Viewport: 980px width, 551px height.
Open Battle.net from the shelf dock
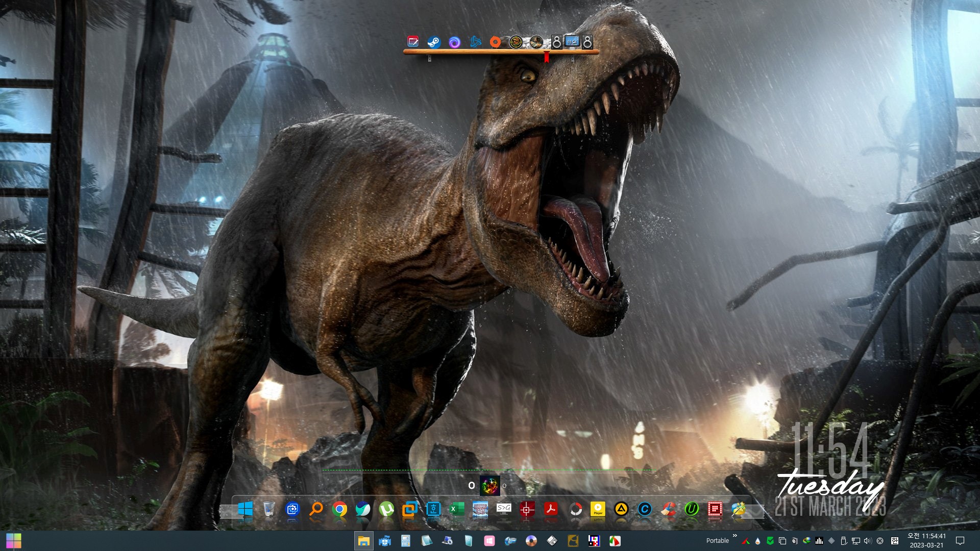pos(475,42)
